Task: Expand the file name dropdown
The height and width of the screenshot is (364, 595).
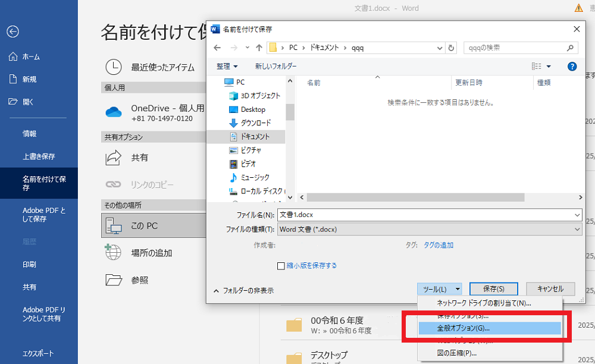Action: [577, 215]
